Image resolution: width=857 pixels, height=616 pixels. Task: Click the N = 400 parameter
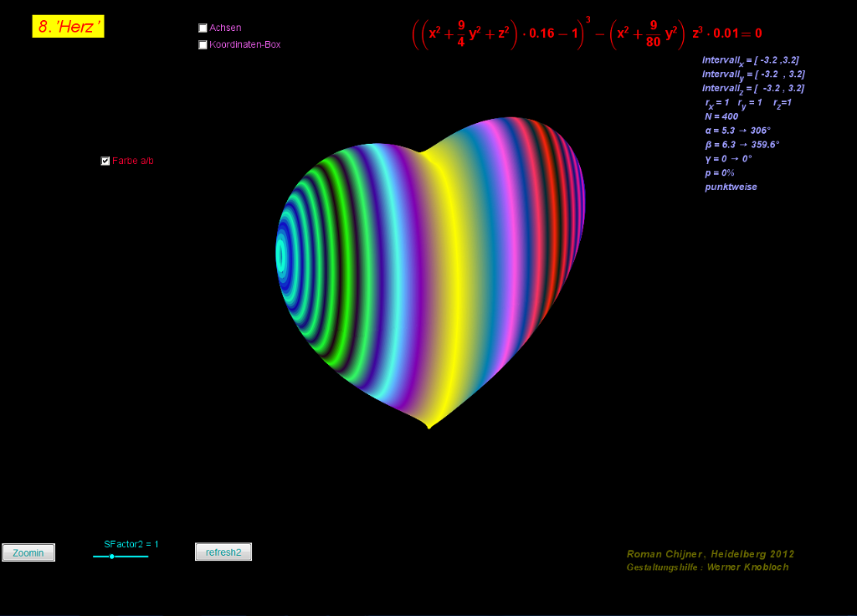pos(721,117)
